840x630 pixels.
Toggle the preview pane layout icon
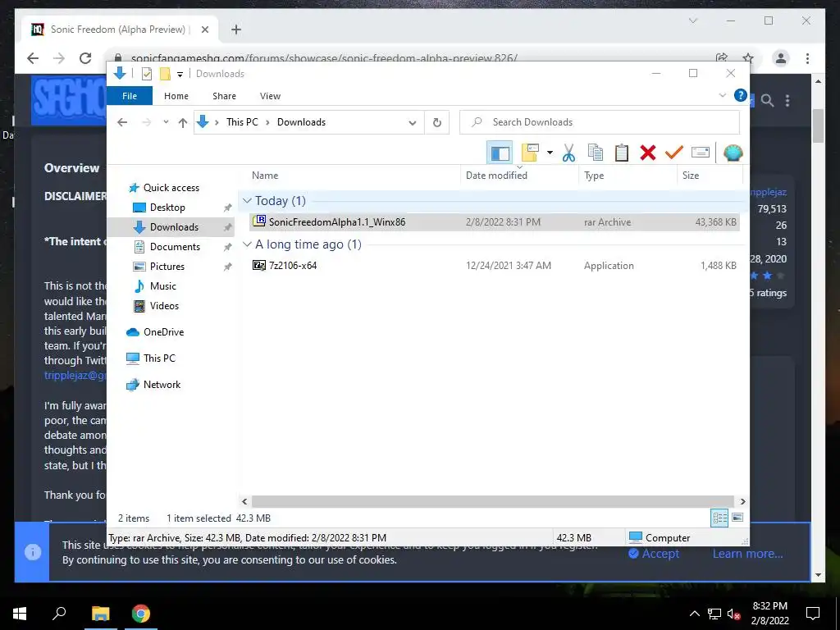tap(500, 153)
